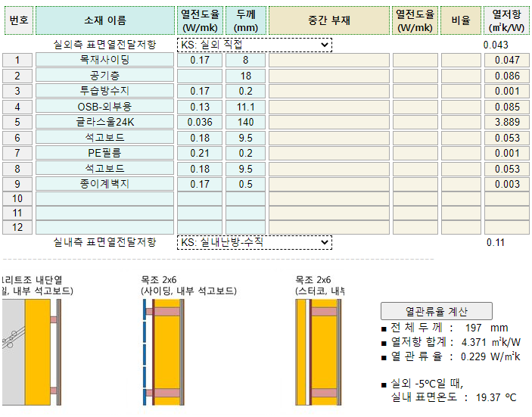
Task: Click row number 12 button
Action: (17, 227)
